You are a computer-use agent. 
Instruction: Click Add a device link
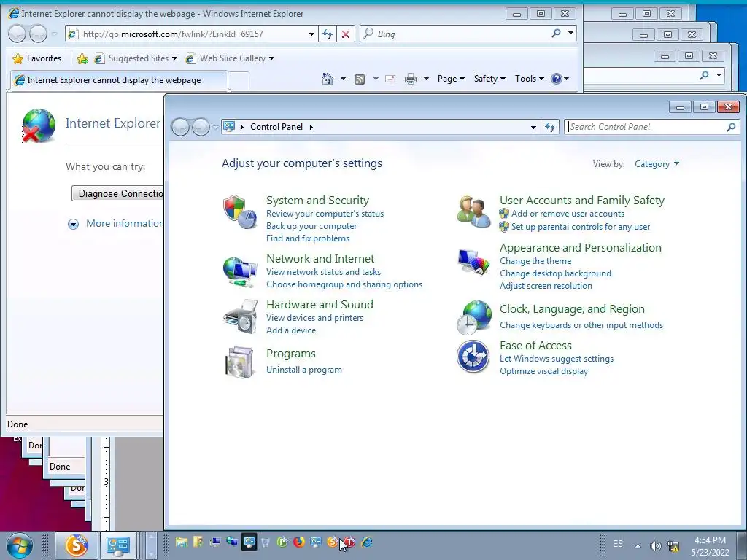click(291, 330)
